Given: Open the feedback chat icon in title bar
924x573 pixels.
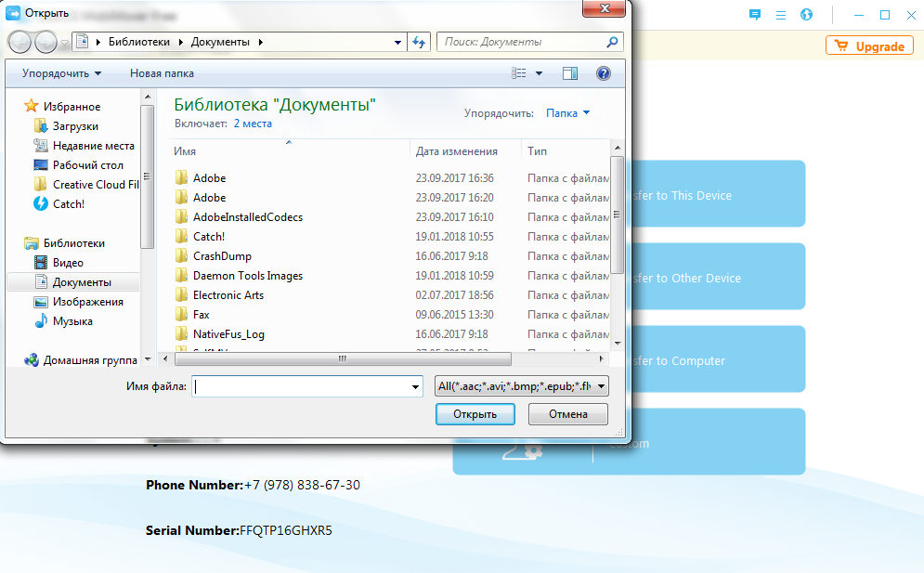Looking at the screenshot, I should [755, 15].
